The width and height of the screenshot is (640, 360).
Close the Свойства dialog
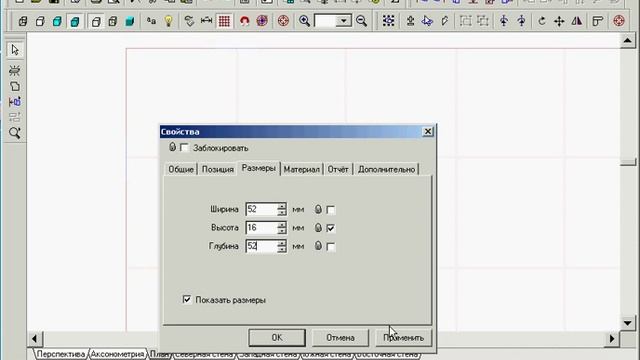pos(427,131)
